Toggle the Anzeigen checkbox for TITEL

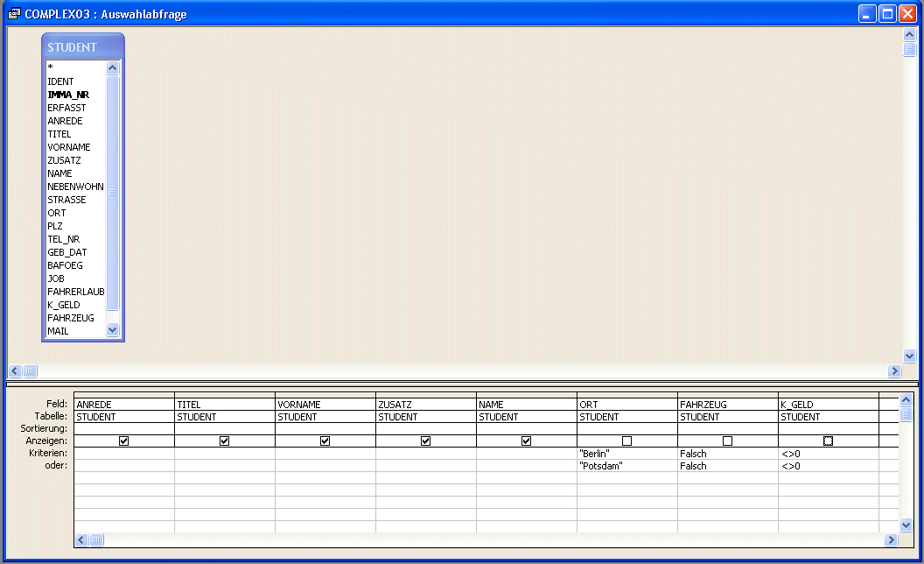(x=225, y=441)
